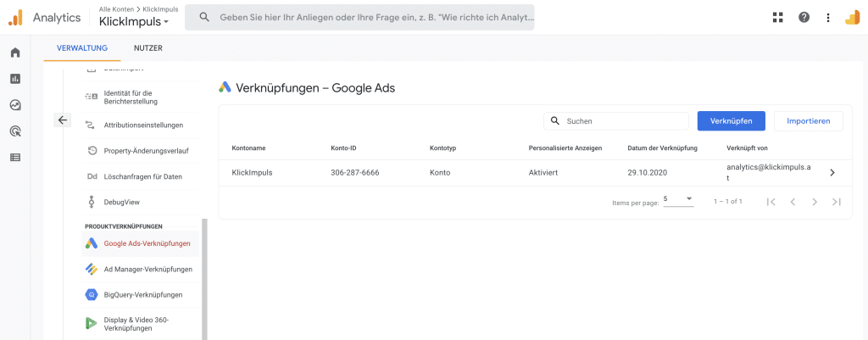Click the Kontotyp column header
This screenshot has height=340, width=868.
pos(442,148)
